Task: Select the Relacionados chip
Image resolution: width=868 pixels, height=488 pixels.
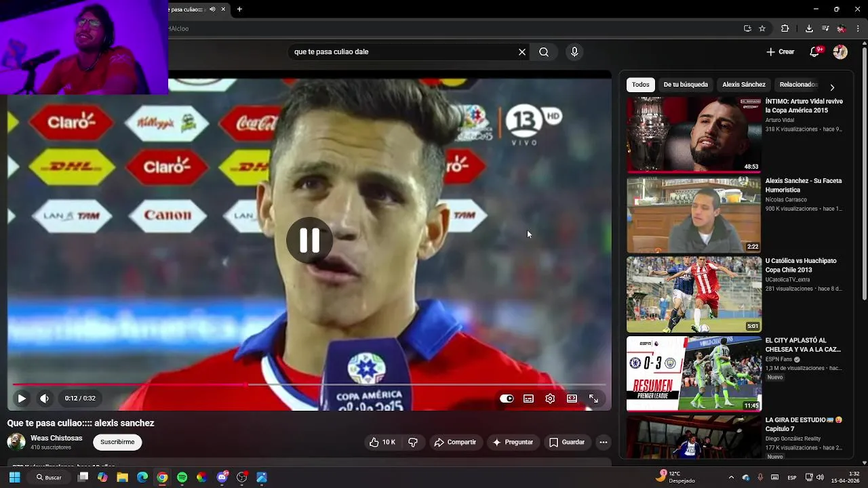Action: (798, 85)
